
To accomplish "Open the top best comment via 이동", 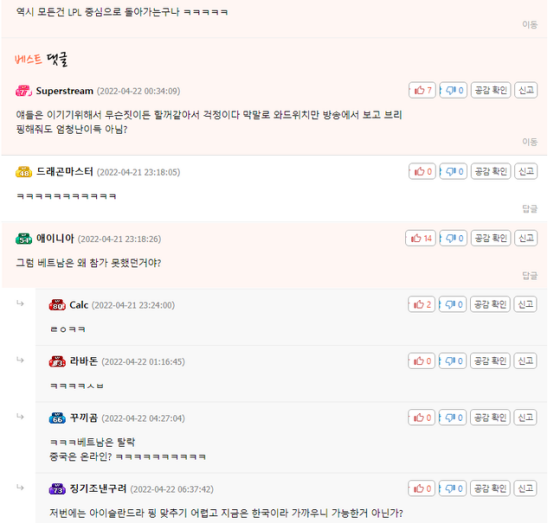I will pyautogui.click(x=530, y=25).
